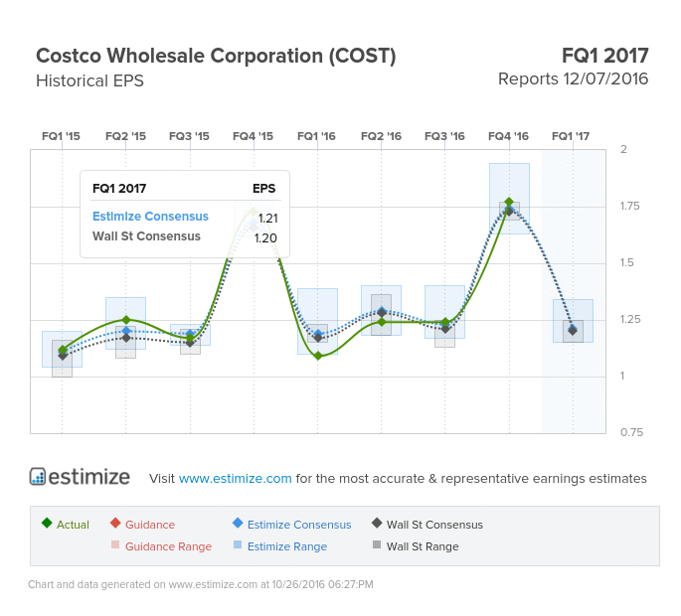Click the 1.20 EPS value in tooltip
The width and height of the screenshot is (681, 616).
pos(265,238)
